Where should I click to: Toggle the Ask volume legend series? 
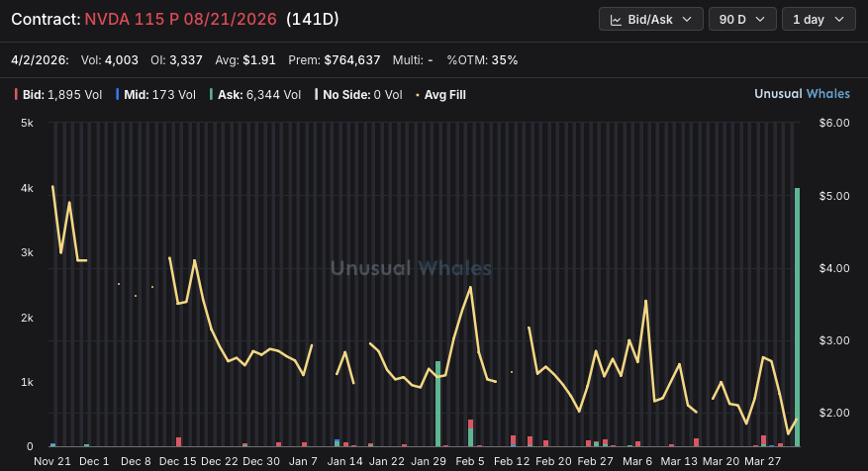255,95
